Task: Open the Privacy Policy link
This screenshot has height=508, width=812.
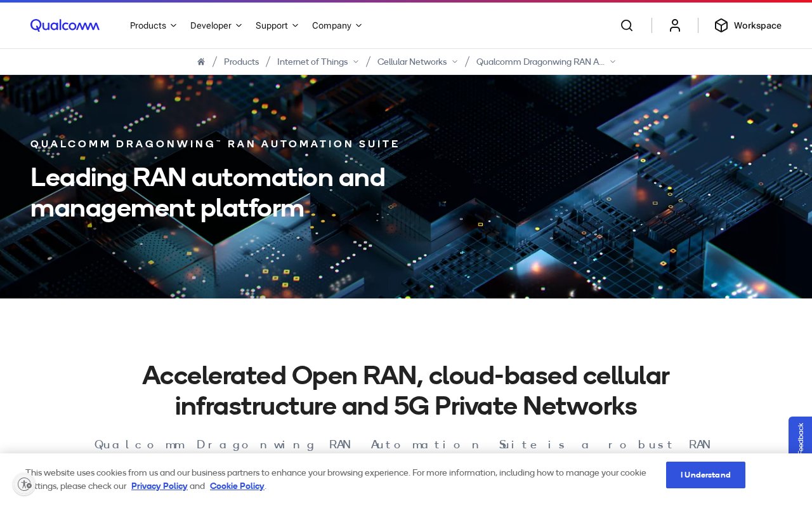Action: click(159, 486)
